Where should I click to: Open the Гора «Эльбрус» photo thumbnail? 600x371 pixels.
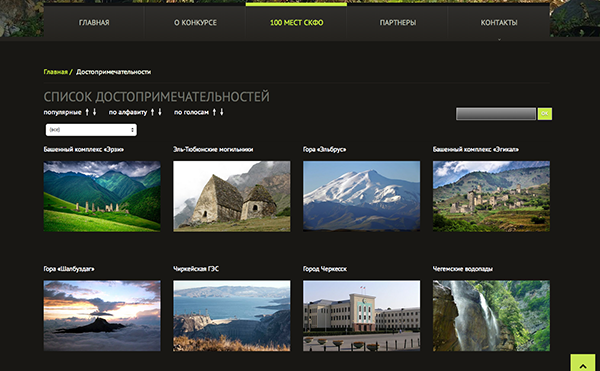click(x=362, y=196)
